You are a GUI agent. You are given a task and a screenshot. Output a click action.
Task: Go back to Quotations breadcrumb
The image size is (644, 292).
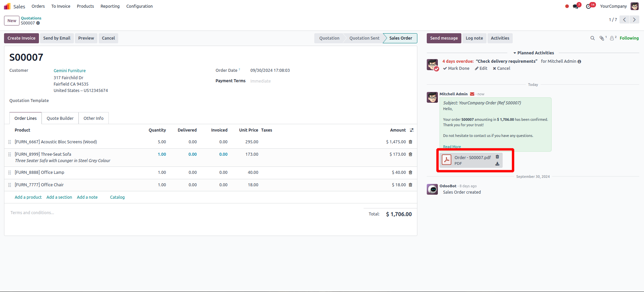click(x=31, y=18)
